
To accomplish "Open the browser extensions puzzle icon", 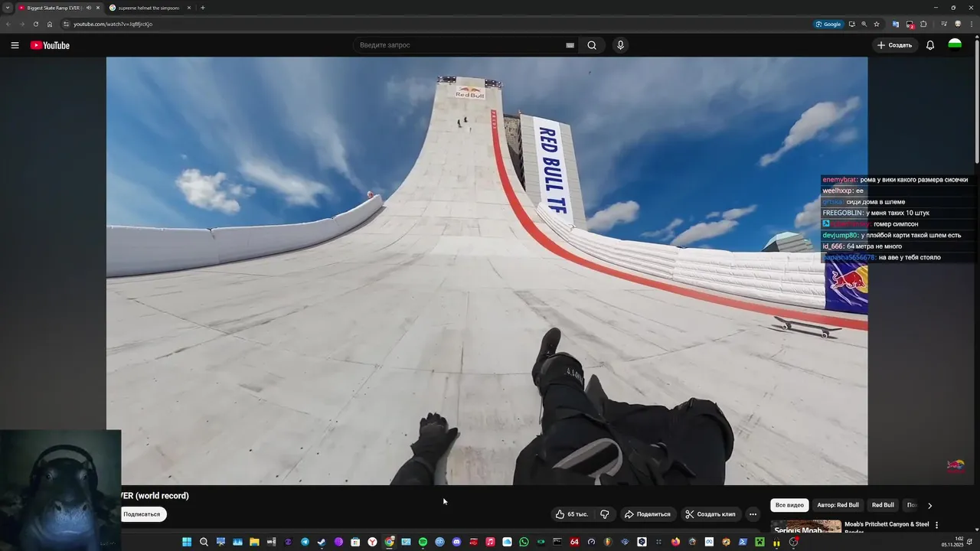I will coord(923,24).
